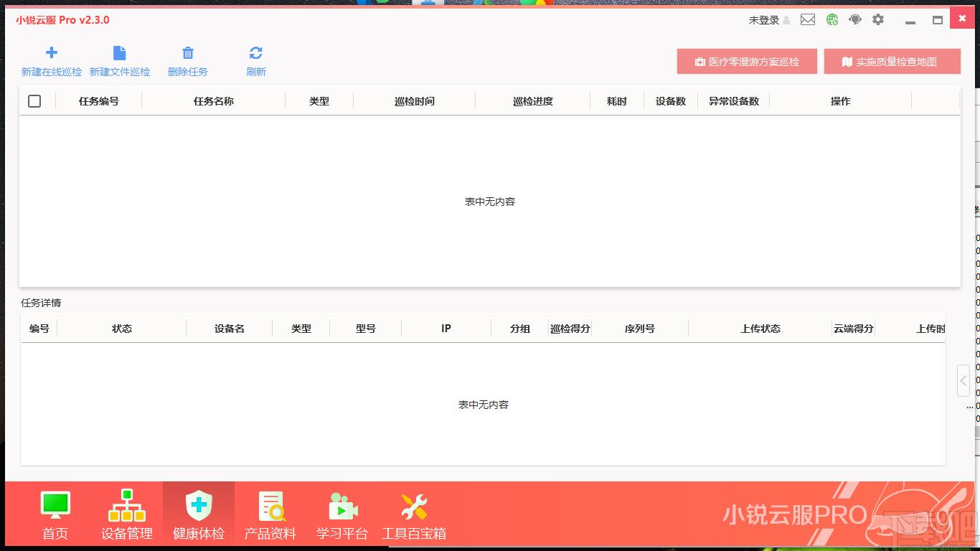
Task: Open 产品资料 document search icon
Action: pyautogui.click(x=271, y=506)
